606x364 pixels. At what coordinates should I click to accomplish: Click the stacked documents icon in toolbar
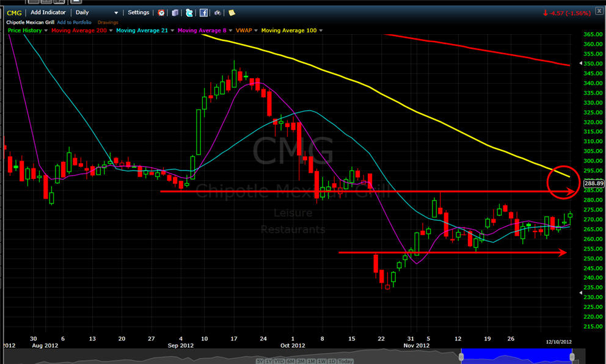[x=175, y=12]
